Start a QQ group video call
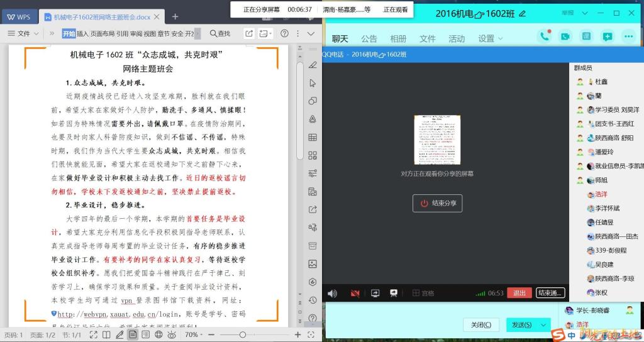 (x=565, y=36)
